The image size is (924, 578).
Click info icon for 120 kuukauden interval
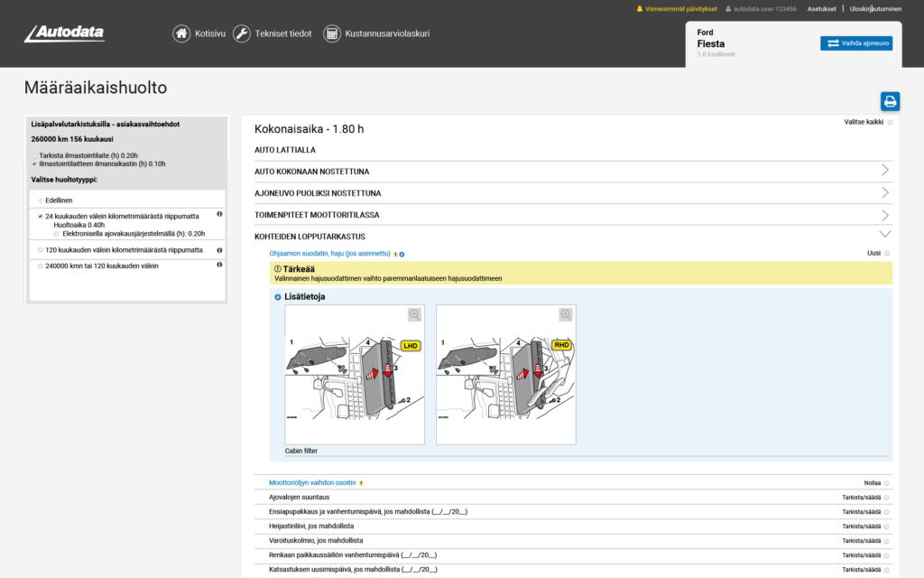pos(219,249)
